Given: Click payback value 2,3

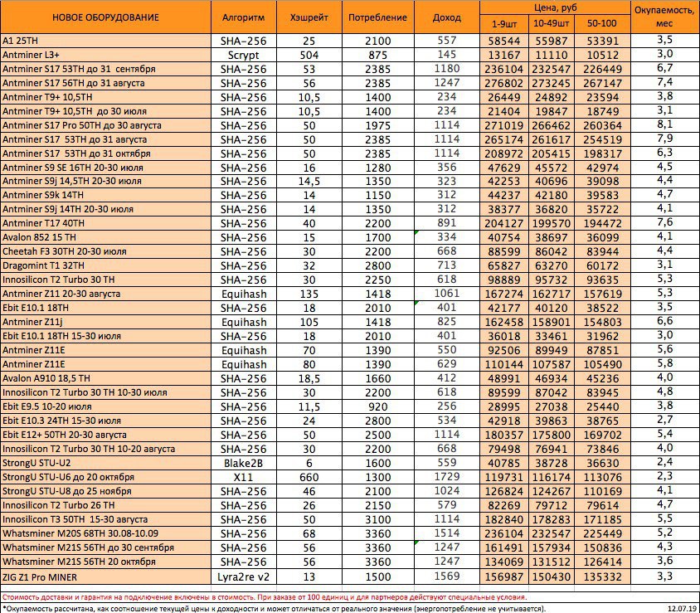Looking at the screenshot, I should (664, 476).
